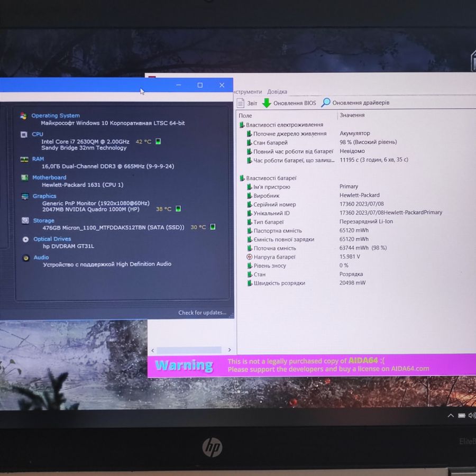
Task: Open the Motherboard section link
Action: click(x=49, y=178)
